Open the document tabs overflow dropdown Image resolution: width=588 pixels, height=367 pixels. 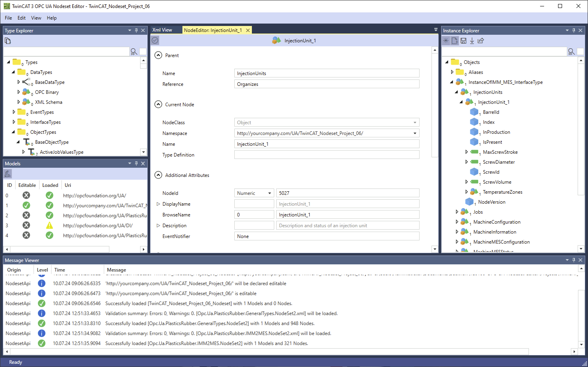pos(436,30)
